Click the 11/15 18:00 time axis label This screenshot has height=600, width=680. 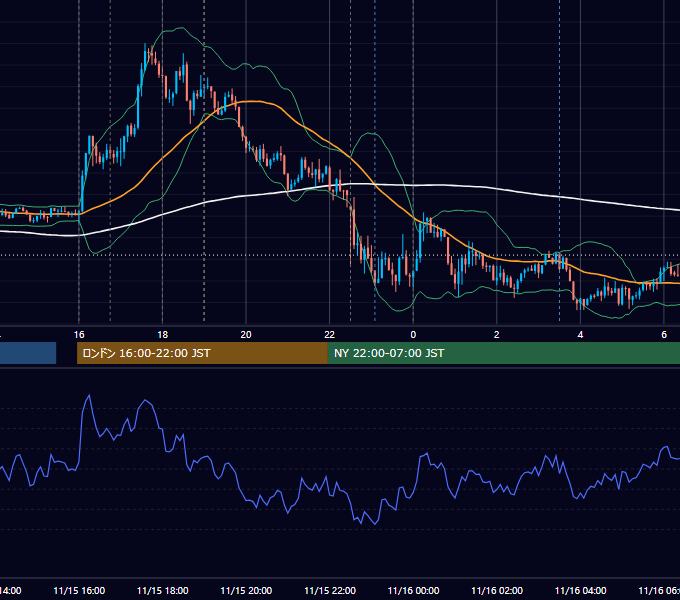click(163, 590)
